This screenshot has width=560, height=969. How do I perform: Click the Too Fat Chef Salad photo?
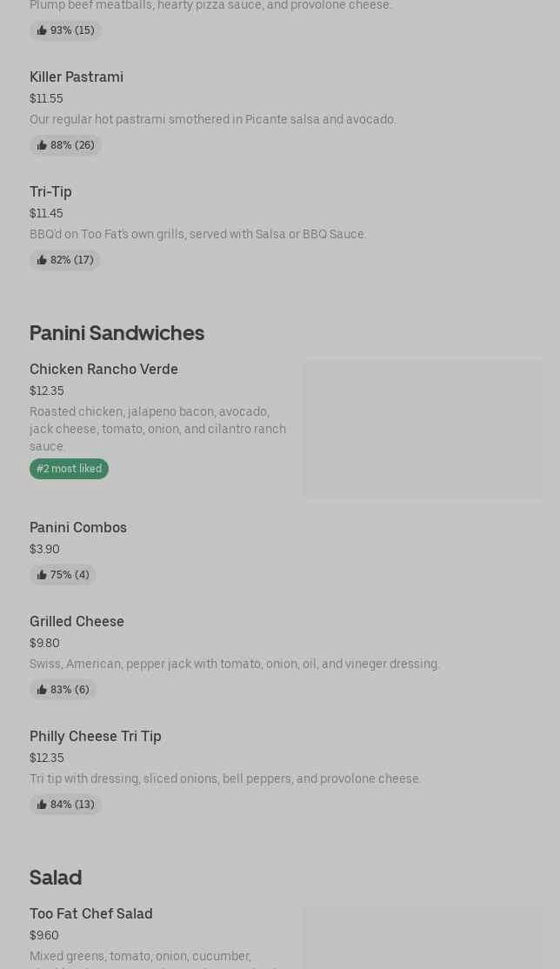point(423,939)
